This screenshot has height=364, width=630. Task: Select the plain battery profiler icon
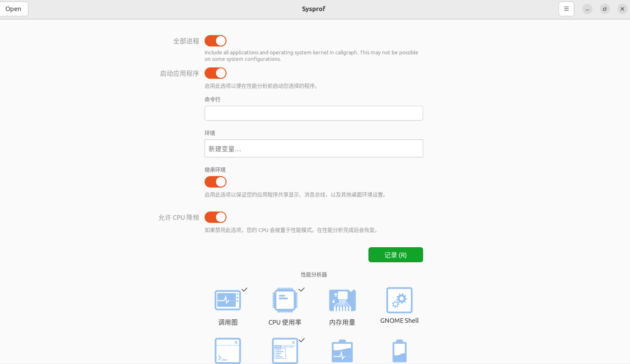pyautogui.click(x=399, y=351)
